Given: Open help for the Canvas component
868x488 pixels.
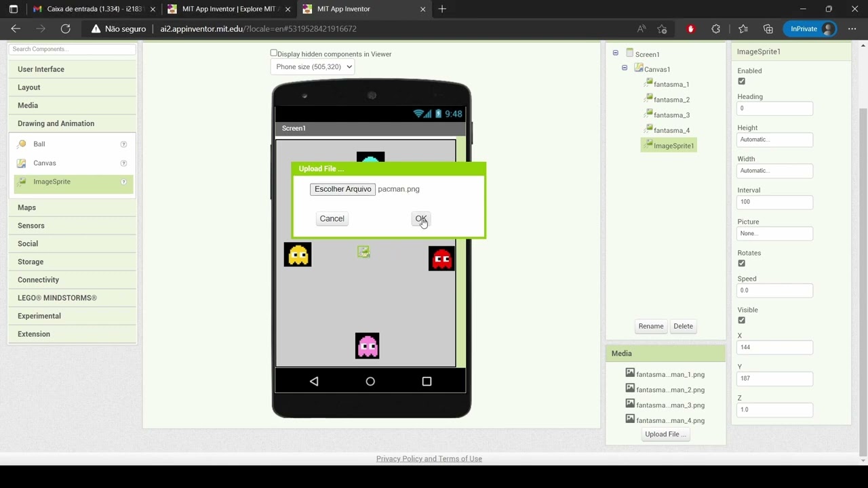Looking at the screenshot, I should tap(123, 163).
